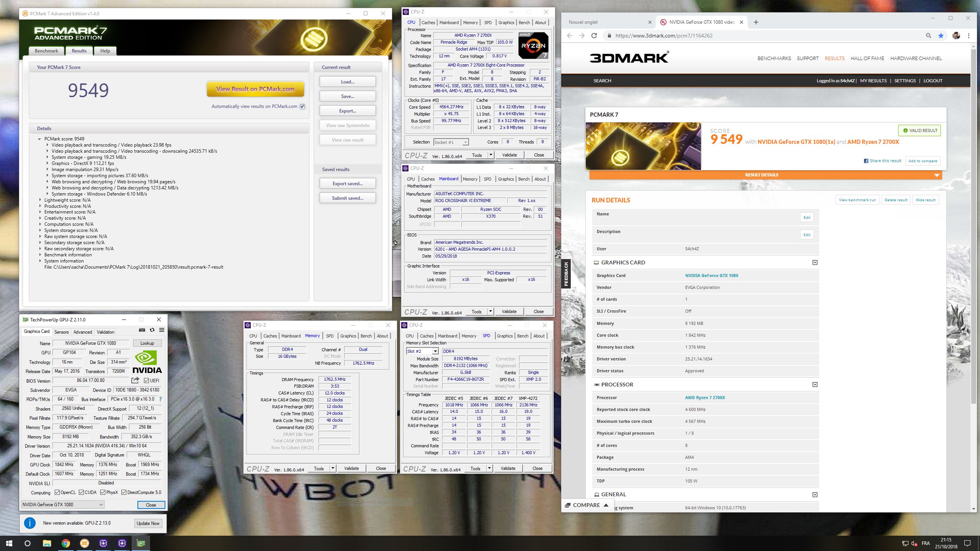Screen dimensions: 980x551
Task: Click the PCMark orange taskbar icon
Action: coord(85,543)
